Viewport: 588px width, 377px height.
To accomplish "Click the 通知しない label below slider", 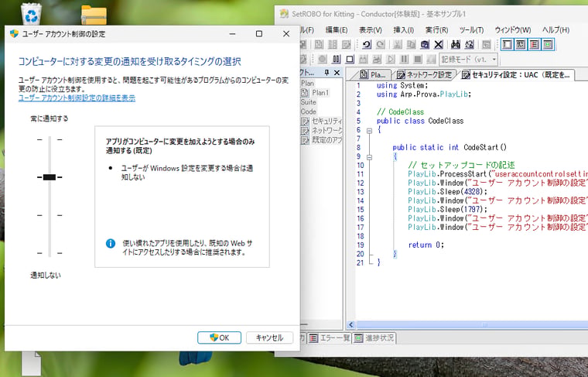I will [46, 276].
